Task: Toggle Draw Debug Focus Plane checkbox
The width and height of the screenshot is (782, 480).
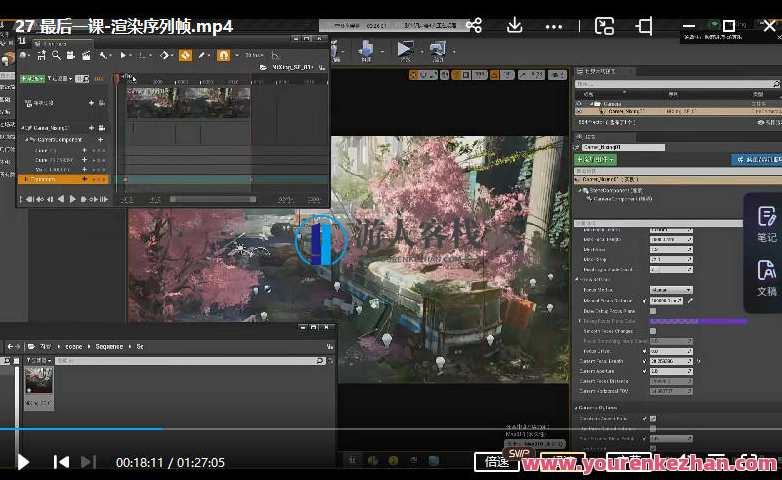Action: point(653,311)
